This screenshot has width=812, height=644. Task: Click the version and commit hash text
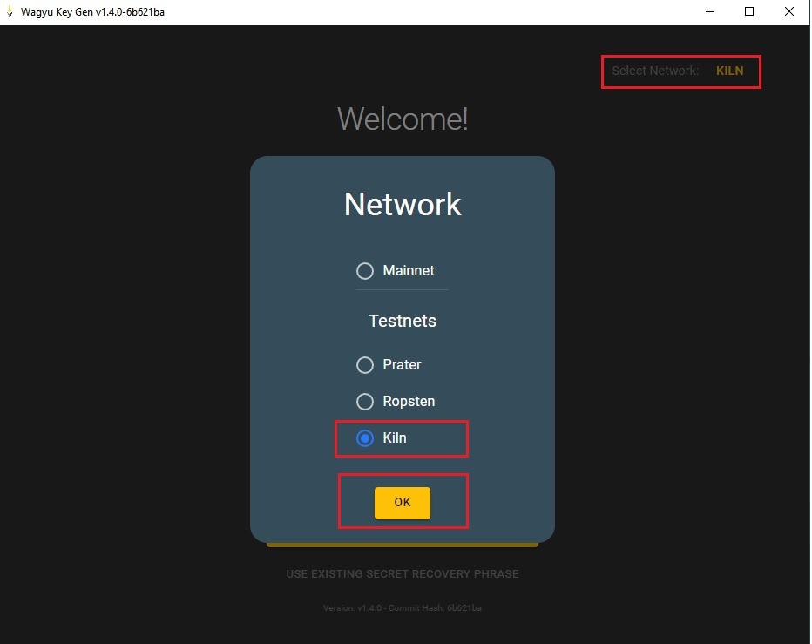pyautogui.click(x=403, y=607)
